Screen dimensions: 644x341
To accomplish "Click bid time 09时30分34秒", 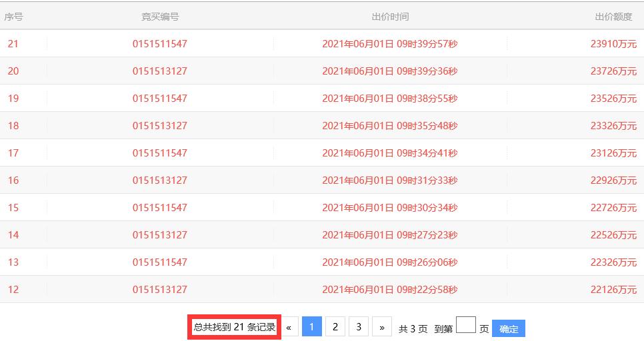I will coord(427,208).
